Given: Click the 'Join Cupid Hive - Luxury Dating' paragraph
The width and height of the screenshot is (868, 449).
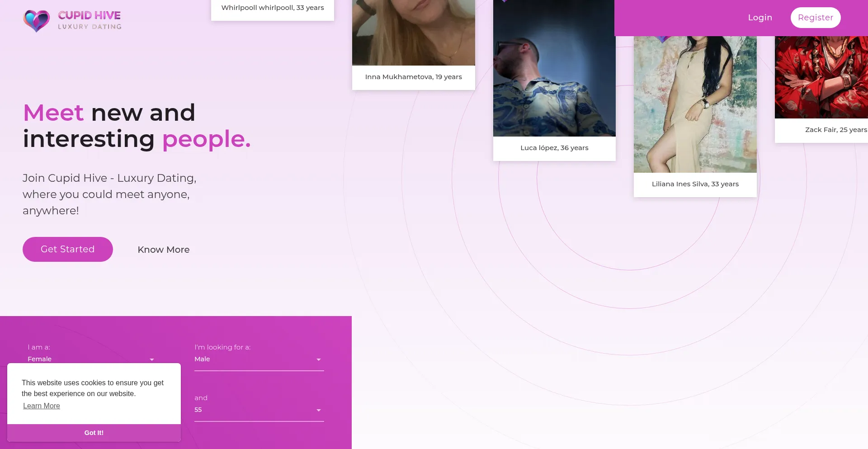Looking at the screenshot, I should click(109, 194).
